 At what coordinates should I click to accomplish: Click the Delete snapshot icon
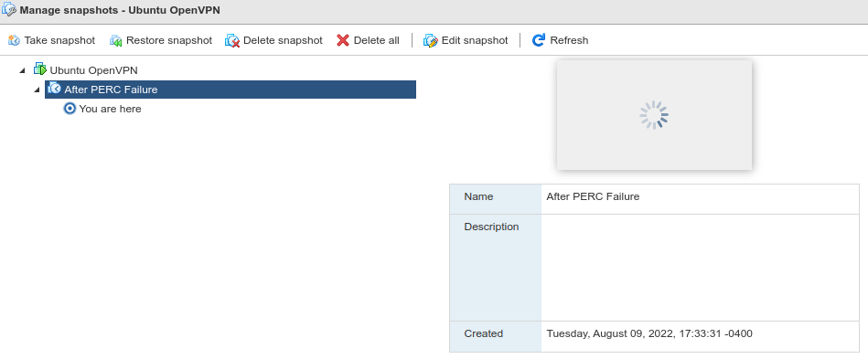232,40
